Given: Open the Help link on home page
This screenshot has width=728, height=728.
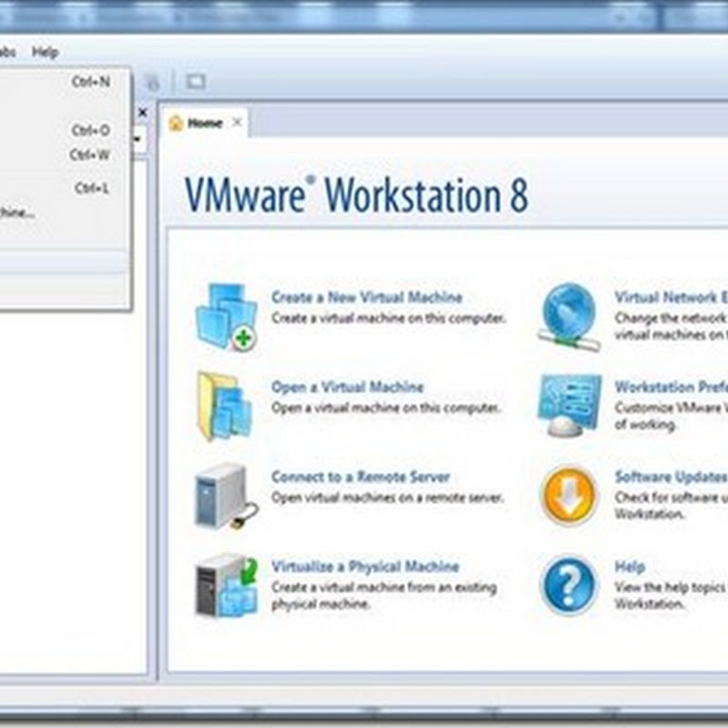Looking at the screenshot, I should coord(630,566).
